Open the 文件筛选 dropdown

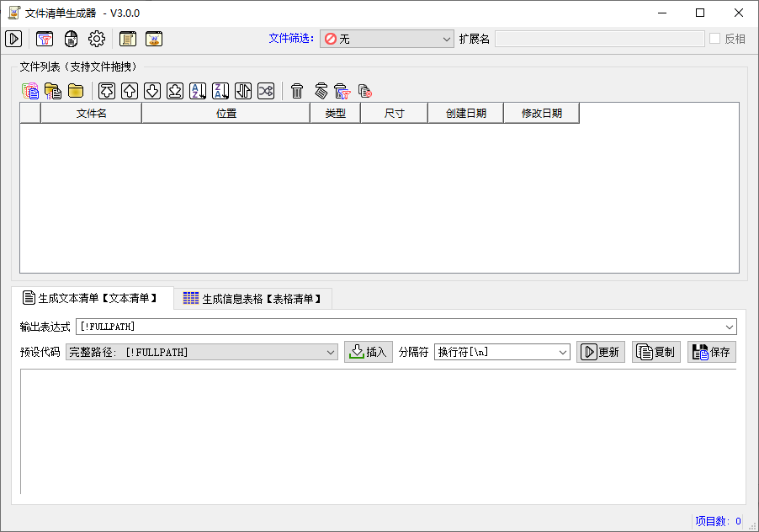click(387, 39)
